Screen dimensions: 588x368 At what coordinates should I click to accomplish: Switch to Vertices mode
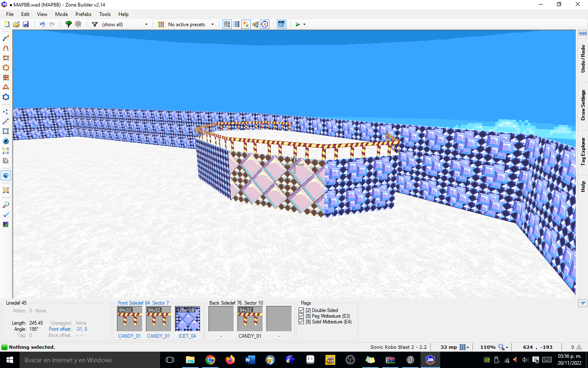pyautogui.click(x=6, y=112)
